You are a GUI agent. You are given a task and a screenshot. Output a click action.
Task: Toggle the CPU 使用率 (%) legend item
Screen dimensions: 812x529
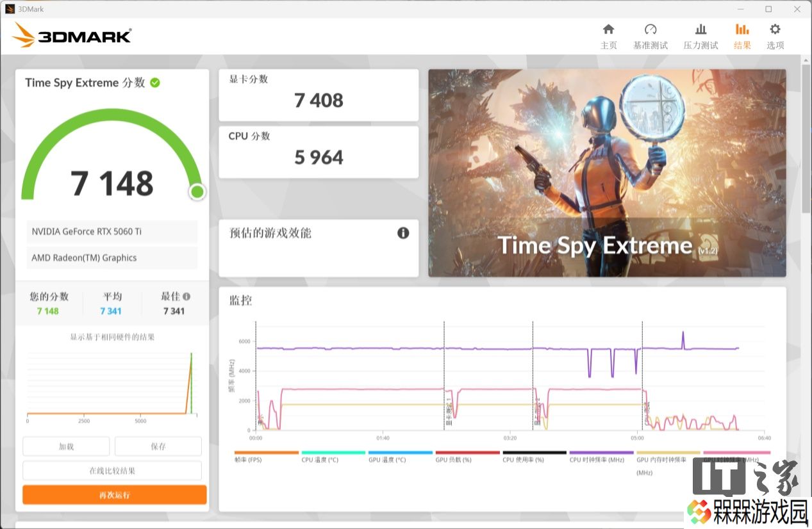point(534,457)
